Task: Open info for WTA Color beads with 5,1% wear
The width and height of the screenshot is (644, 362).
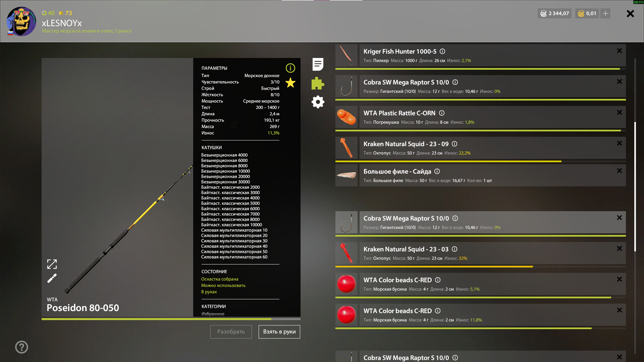Action: 438,280
